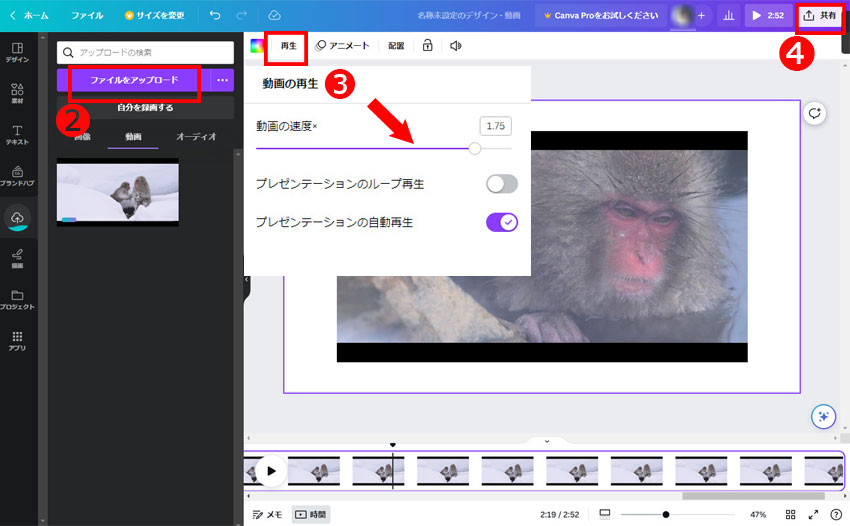Click the magic assistant sparkle button
Screen dimensions: 850x526
coord(822,417)
